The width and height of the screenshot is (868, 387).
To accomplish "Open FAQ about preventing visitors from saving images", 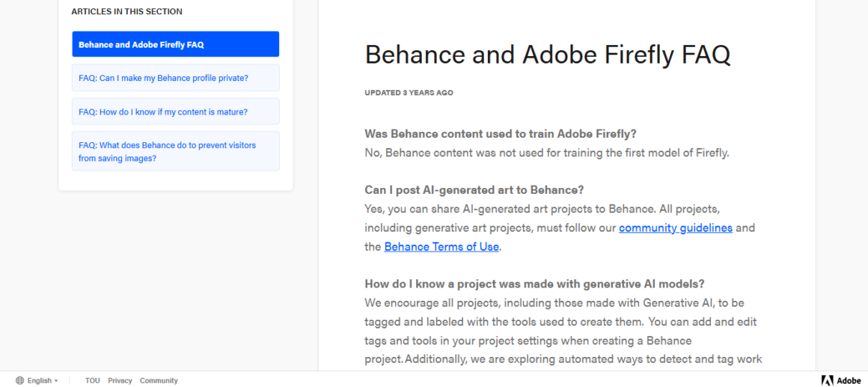I will coord(176,151).
